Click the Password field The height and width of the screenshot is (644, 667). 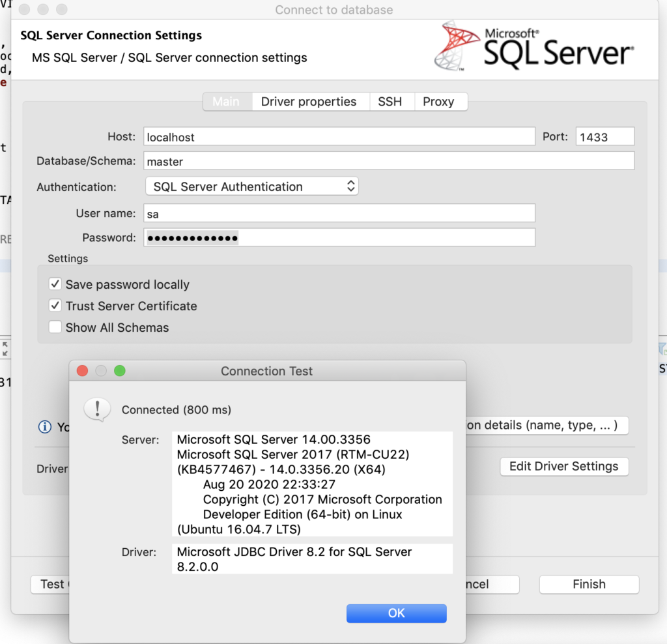coord(339,237)
